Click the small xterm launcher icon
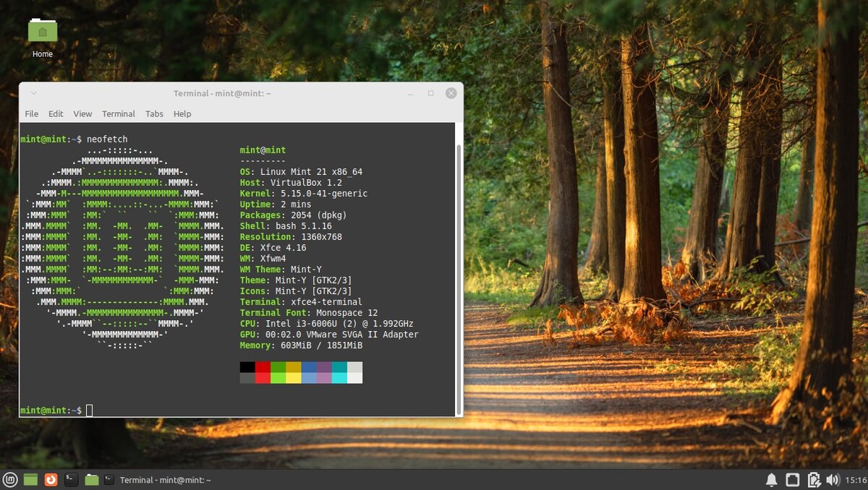Viewport: 868px width, 490px height. (109, 479)
